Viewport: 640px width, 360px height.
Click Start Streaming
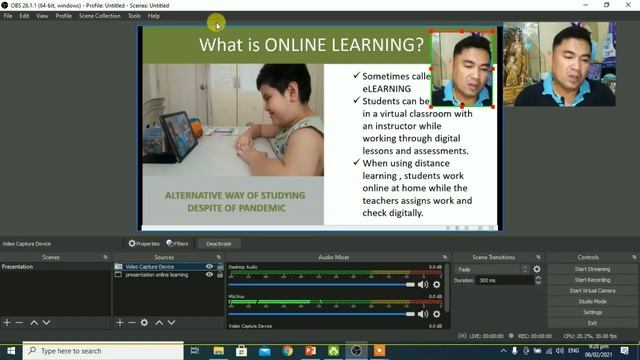coord(592,269)
